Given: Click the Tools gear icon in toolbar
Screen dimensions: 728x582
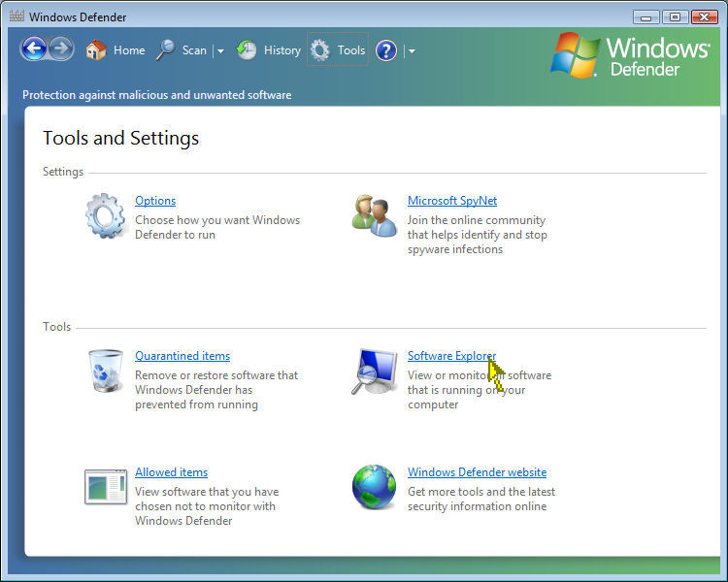Looking at the screenshot, I should (x=320, y=50).
